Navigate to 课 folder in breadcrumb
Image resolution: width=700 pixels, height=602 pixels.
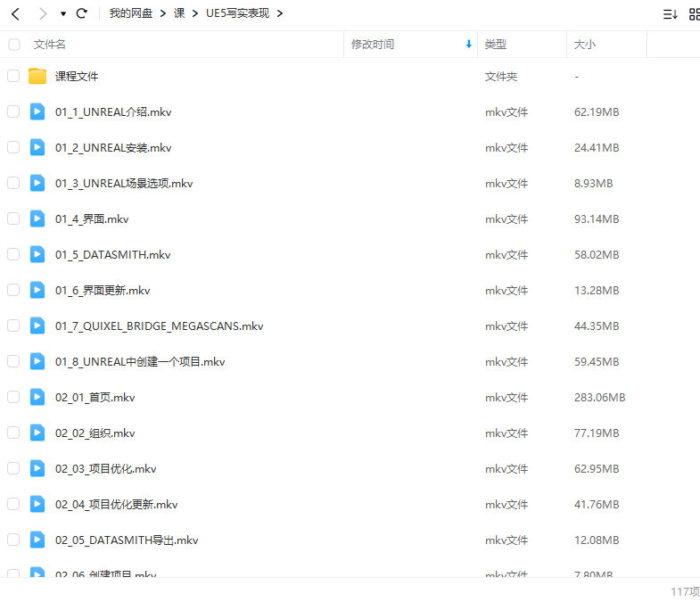[179, 13]
